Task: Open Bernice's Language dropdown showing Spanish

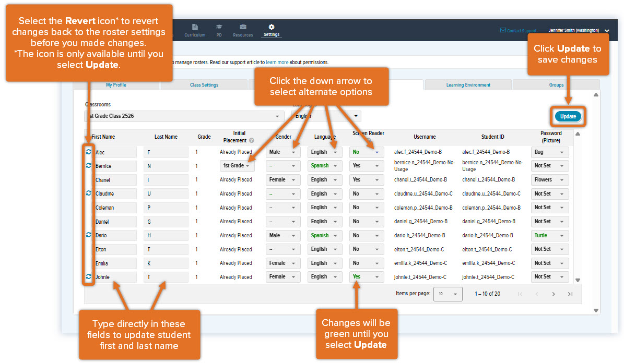Action: click(325, 166)
